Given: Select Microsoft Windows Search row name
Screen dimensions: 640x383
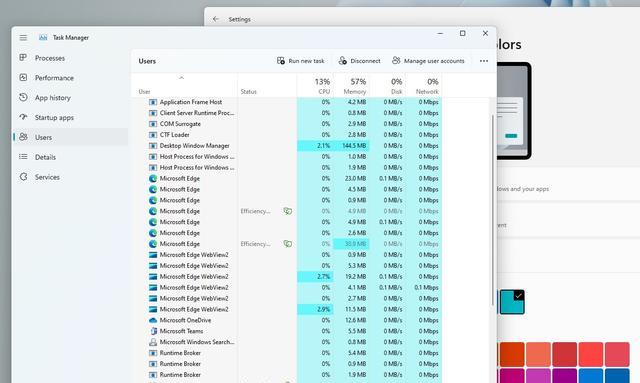Looking at the screenshot, I should 197,342.
